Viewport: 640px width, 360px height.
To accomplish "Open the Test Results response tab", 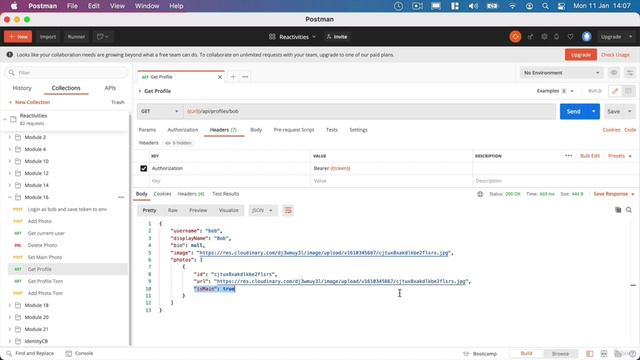I will coord(226,194).
